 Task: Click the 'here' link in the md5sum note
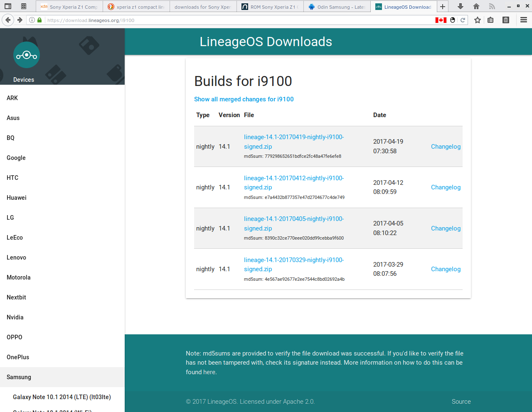(209, 372)
